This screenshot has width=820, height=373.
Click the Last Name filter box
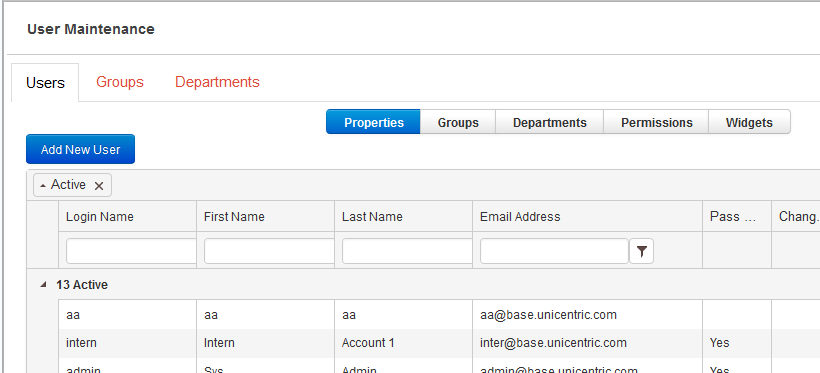[x=407, y=252]
